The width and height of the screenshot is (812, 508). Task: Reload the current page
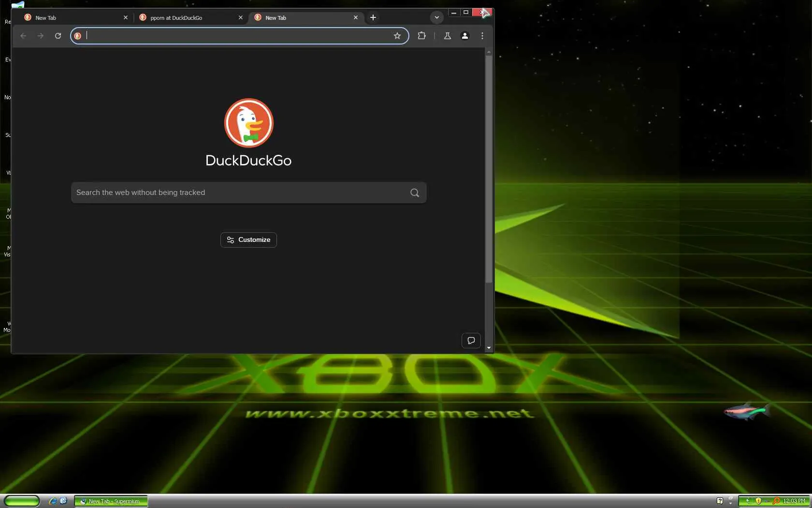[58, 36]
